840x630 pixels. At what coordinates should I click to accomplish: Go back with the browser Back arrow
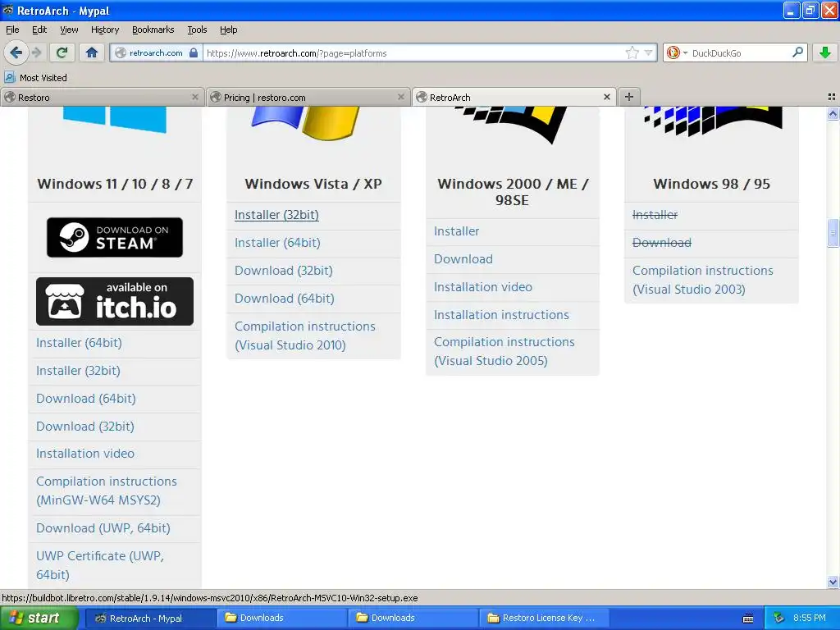(16, 52)
